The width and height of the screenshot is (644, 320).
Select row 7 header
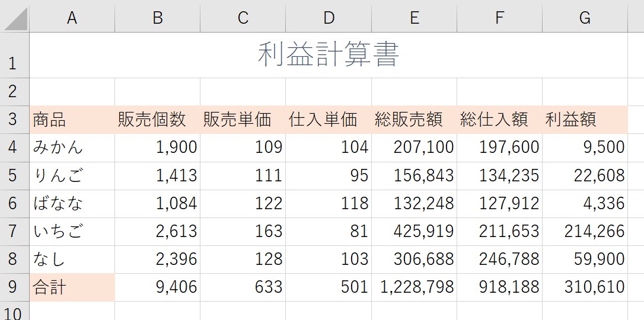click(15, 231)
